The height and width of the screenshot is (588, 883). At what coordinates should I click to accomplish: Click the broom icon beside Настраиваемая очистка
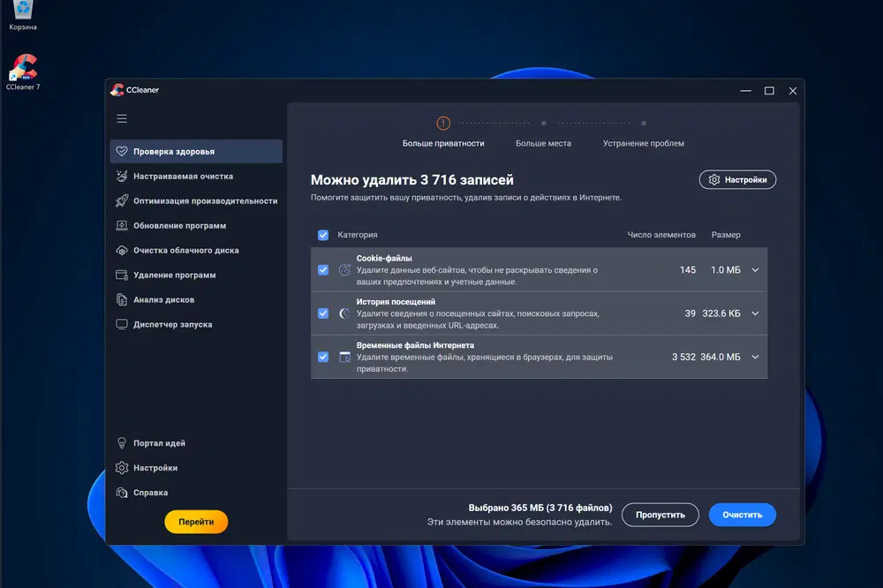[x=122, y=177]
